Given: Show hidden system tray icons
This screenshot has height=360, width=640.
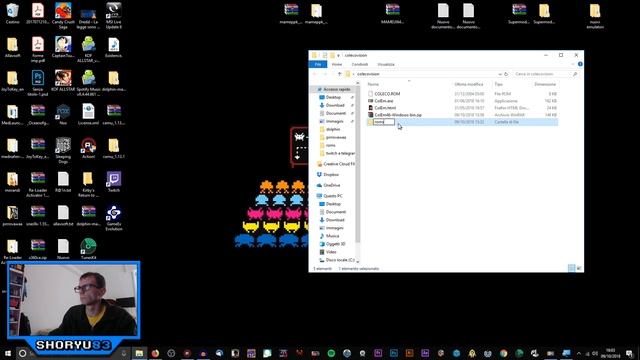Looking at the screenshot, I should click(x=579, y=353).
